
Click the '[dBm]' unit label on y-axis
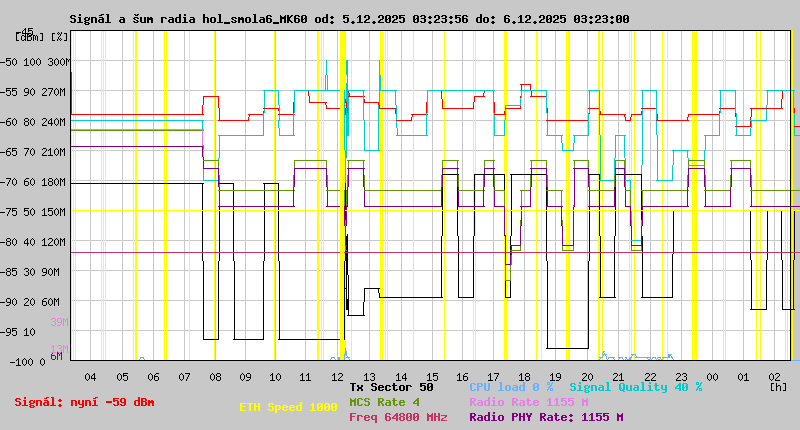(29, 36)
